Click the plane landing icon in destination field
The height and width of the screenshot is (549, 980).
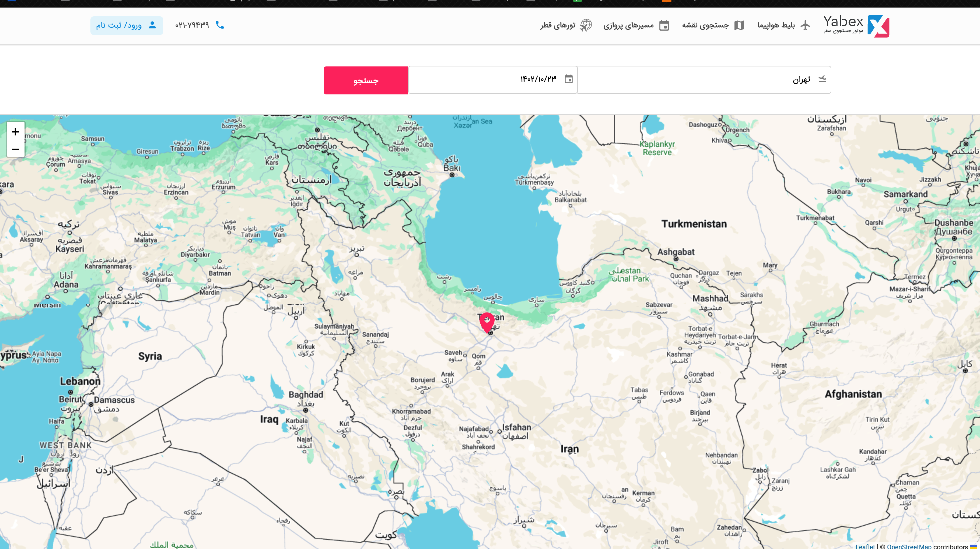click(822, 79)
